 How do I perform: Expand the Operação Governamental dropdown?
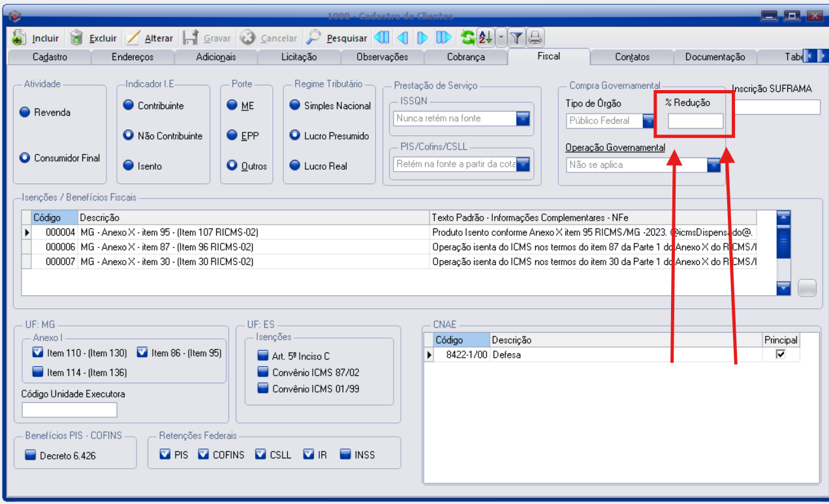713,165
